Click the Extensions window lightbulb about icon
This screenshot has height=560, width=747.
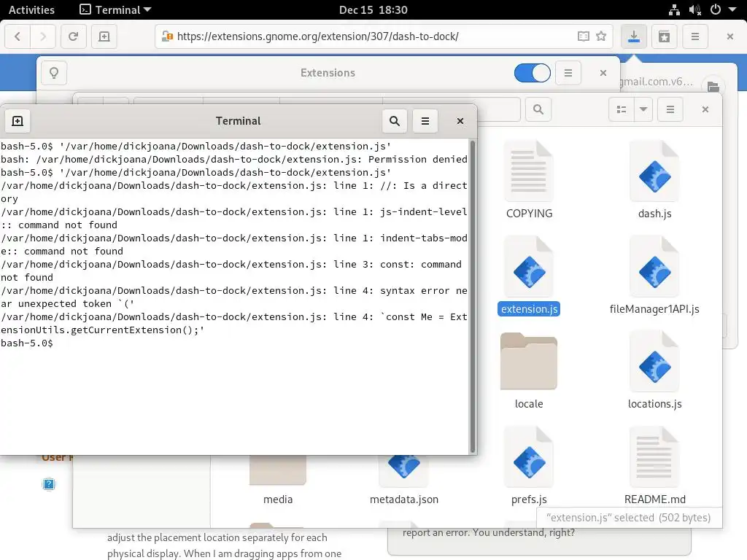(54, 73)
